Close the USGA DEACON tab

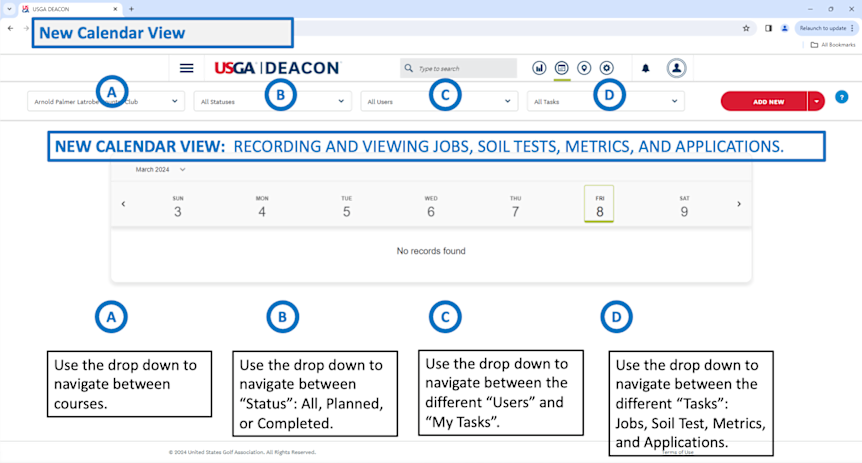(x=115, y=9)
